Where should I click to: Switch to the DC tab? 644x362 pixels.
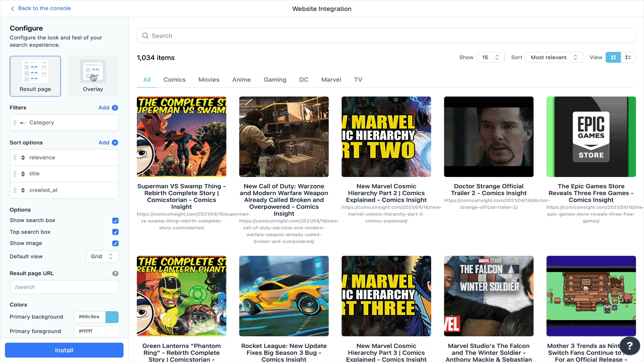coord(304,79)
